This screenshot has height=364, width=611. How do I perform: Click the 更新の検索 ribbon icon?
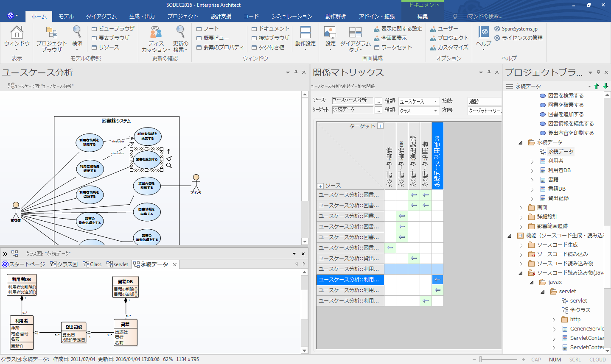tap(180, 39)
